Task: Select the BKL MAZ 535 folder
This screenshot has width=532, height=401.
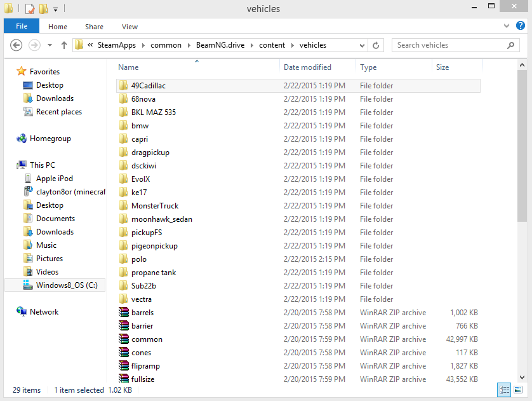Action: coord(154,112)
